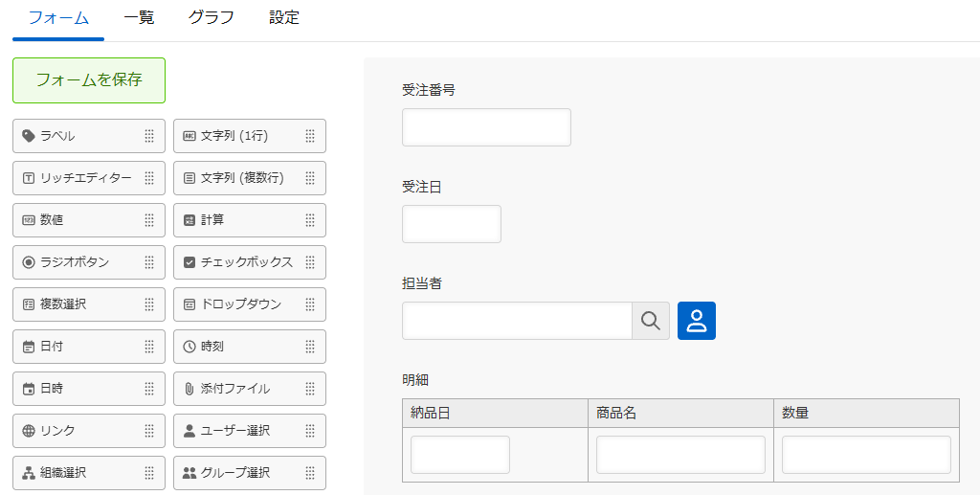This screenshot has width=980, height=495.
Task: Select the 文字列 (1行) field icon
Action: pyautogui.click(x=189, y=136)
